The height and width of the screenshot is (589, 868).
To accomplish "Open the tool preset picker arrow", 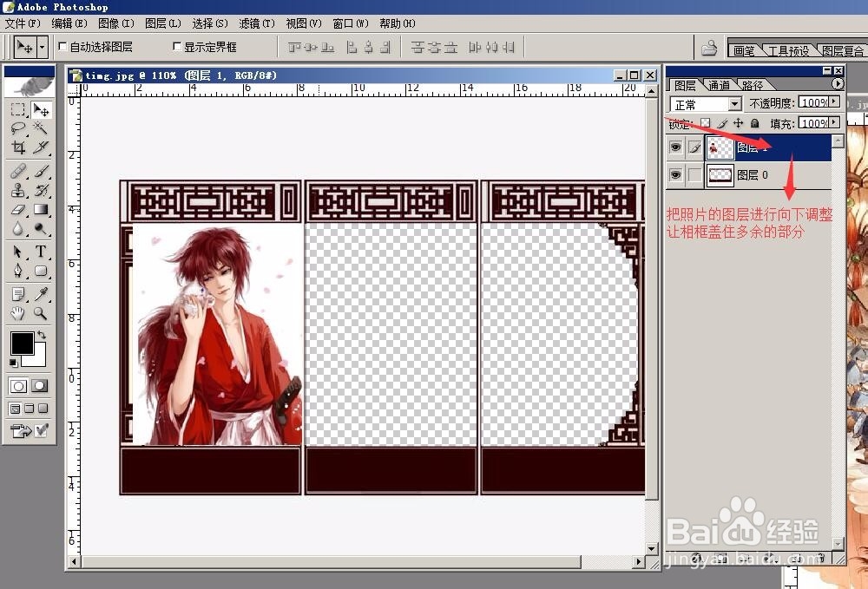I will click(43, 47).
